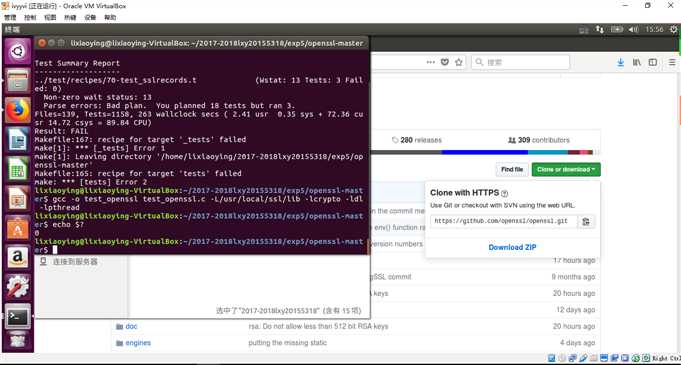Open LibreOffice Writer from the launcher
Image resolution: width=681 pixels, height=365 pixels.
coord(18,140)
